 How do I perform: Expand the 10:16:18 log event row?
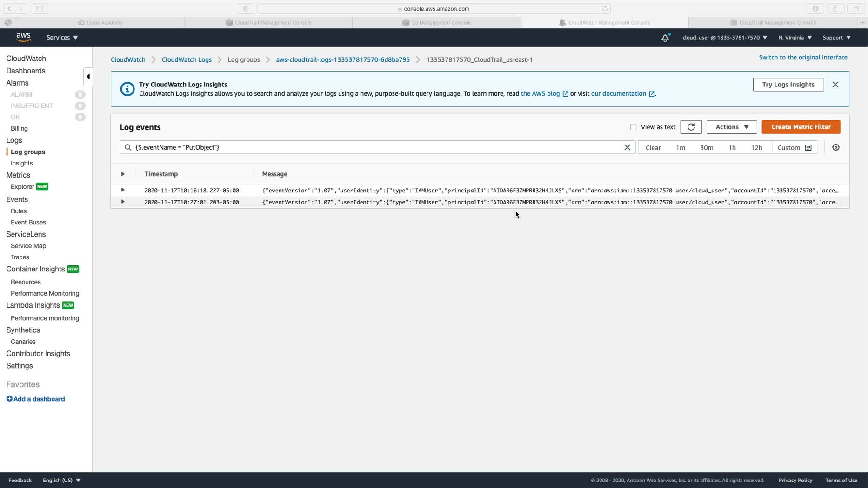(x=123, y=190)
